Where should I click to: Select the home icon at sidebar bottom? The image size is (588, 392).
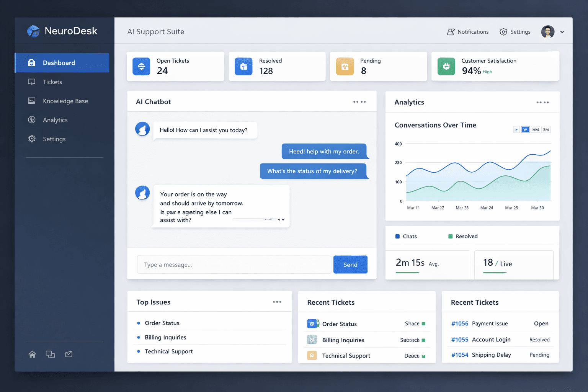[x=32, y=354]
